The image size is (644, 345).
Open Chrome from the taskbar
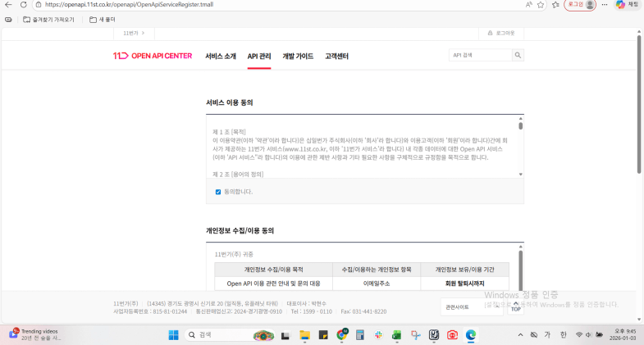(342, 335)
